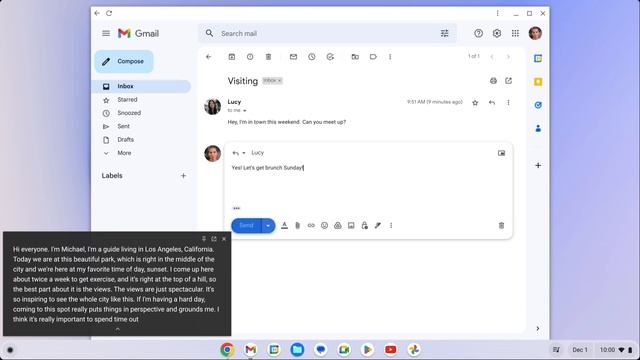Move the email to a folder

tap(355, 57)
